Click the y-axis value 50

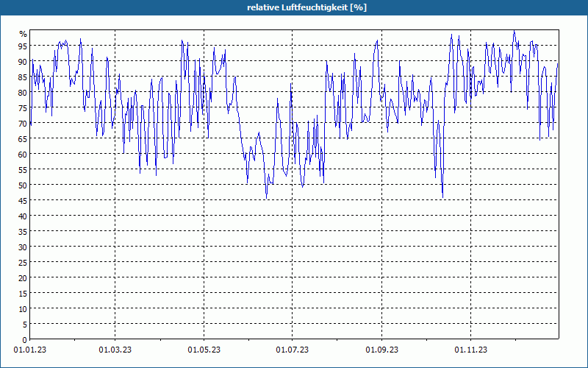(x=23, y=185)
